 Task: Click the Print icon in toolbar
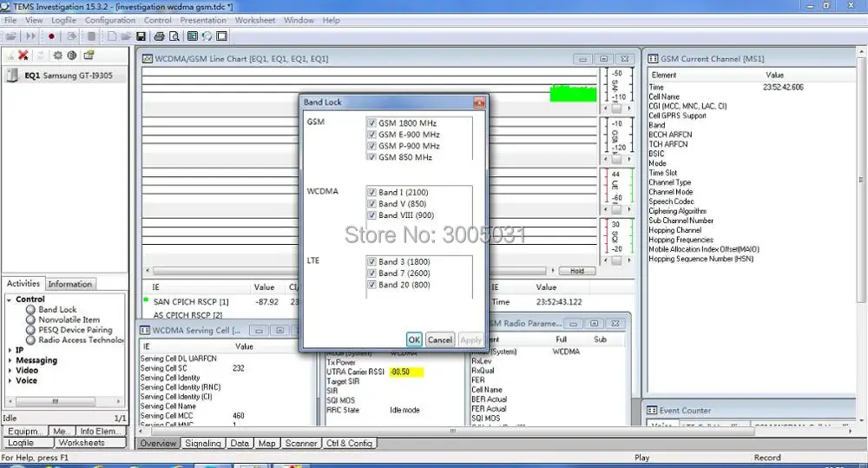coord(159,36)
